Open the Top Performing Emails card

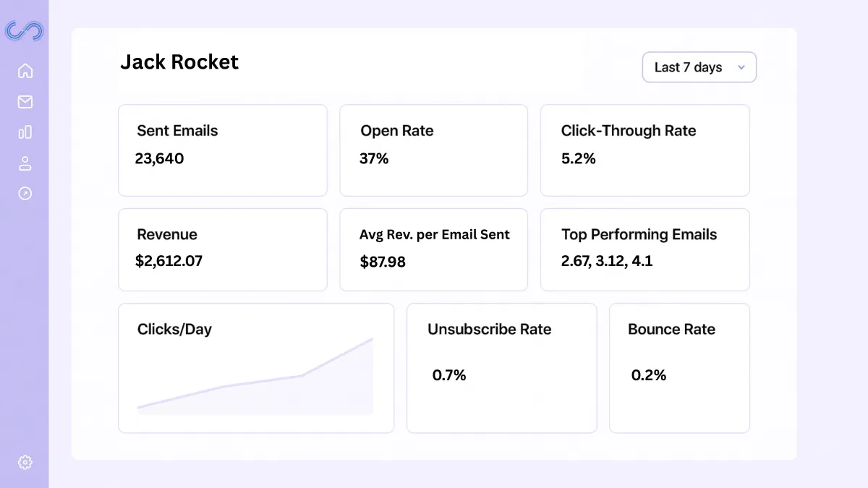click(x=644, y=249)
